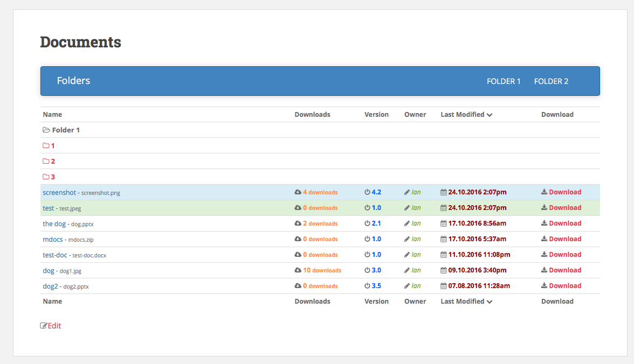The height and width of the screenshot is (364, 634).
Task: Open subfolder 3 via its red folder icon
Action: (x=46, y=177)
